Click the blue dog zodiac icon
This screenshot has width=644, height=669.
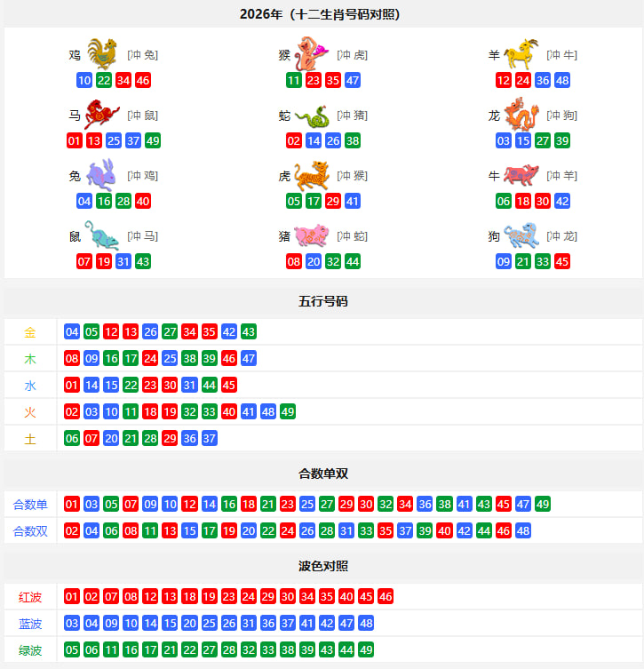[521, 235]
